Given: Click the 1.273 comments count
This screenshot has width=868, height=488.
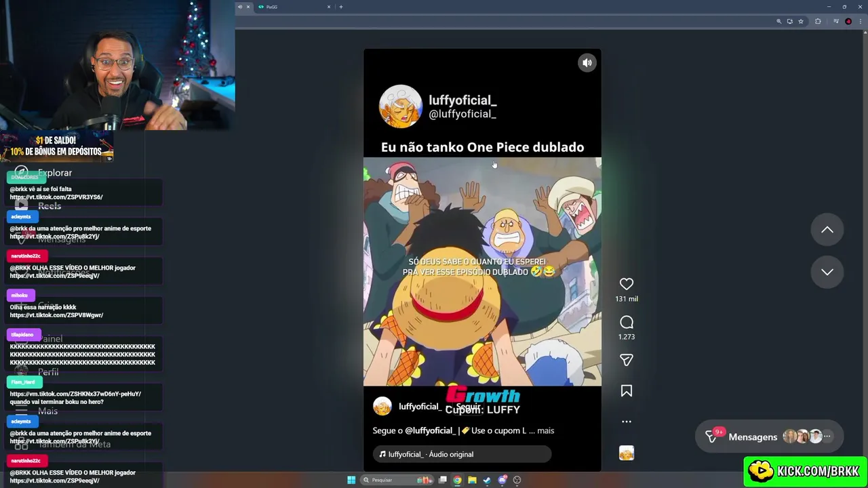Looking at the screenshot, I should [x=627, y=337].
